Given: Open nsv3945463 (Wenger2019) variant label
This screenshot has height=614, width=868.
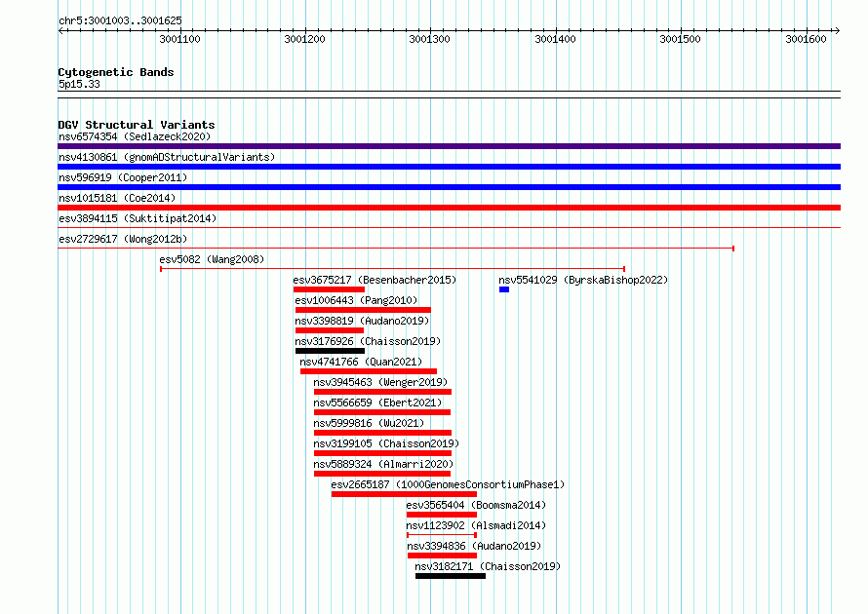Looking at the screenshot, I should (381, 382).
